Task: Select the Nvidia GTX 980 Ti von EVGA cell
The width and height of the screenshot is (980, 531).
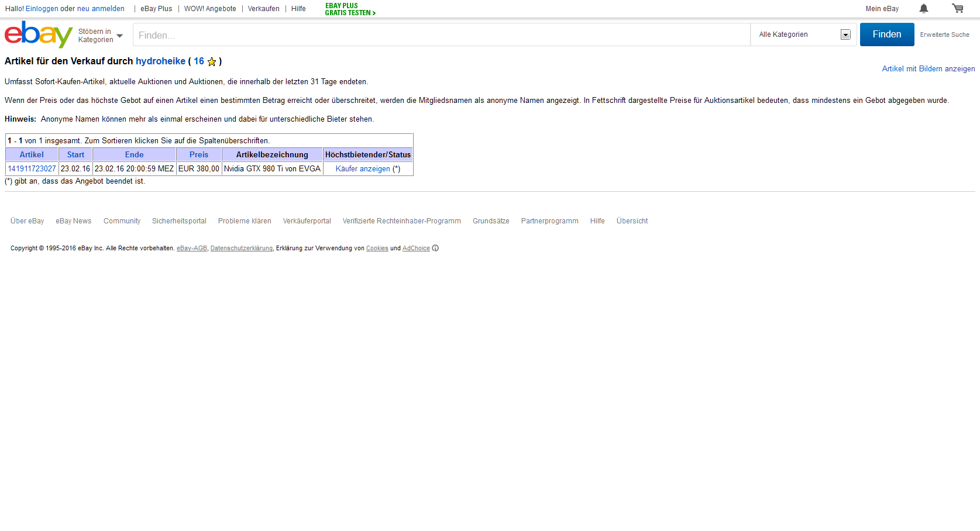Action: pos(272,169)
